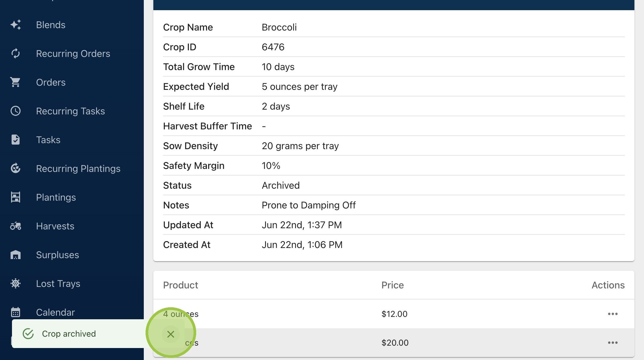Click the Calendar icon in sidebar

click(16, 312)
